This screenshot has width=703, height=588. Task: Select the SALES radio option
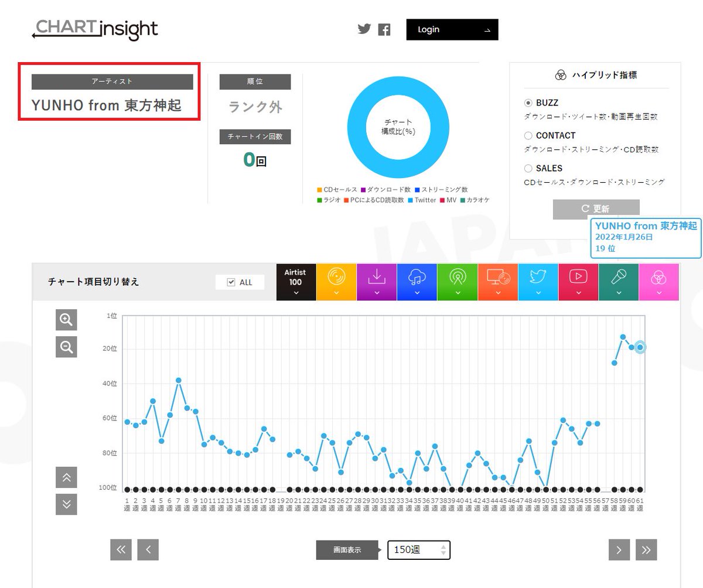pos(528,168)
